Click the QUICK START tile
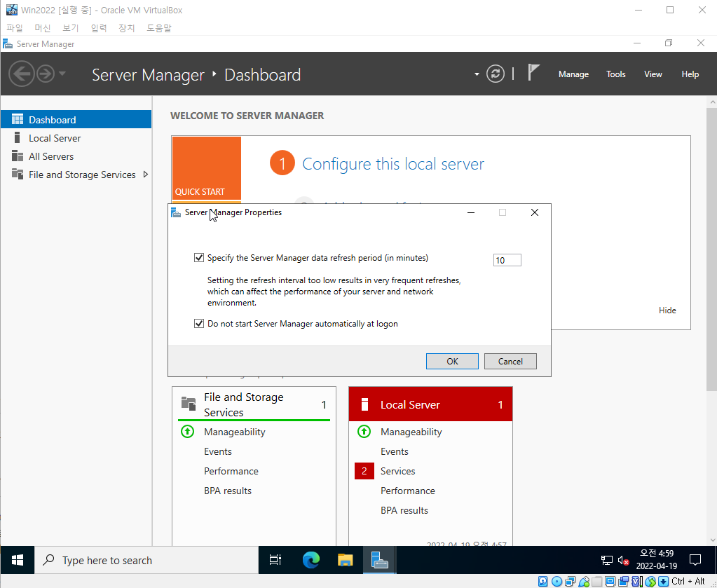 coord(207,167)
